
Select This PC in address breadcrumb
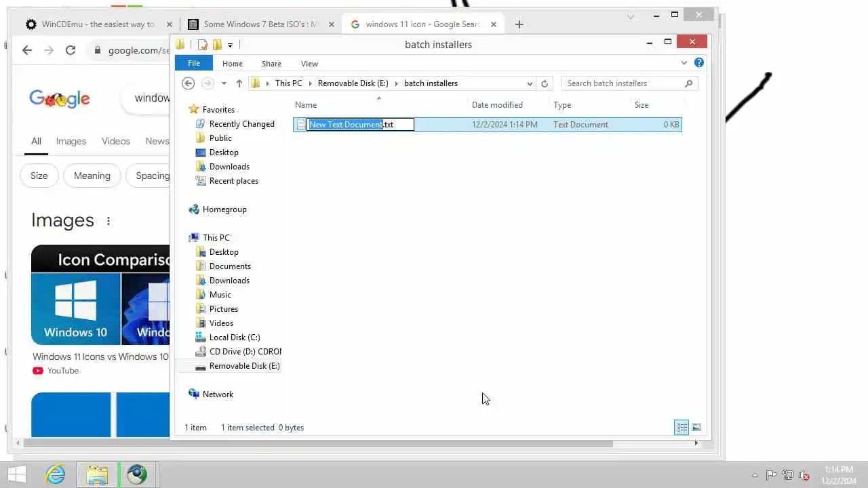(289, 83)
